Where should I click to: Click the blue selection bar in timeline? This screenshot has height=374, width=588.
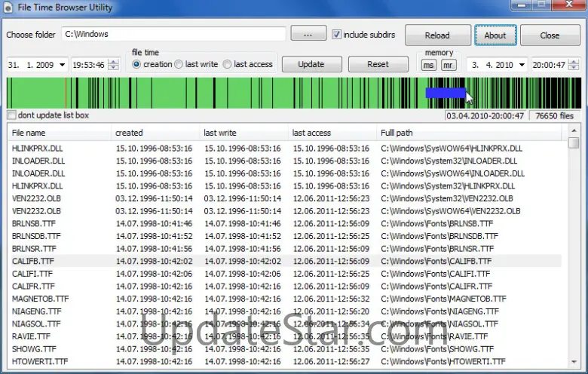pyautogui.click(x=446, y=93)
